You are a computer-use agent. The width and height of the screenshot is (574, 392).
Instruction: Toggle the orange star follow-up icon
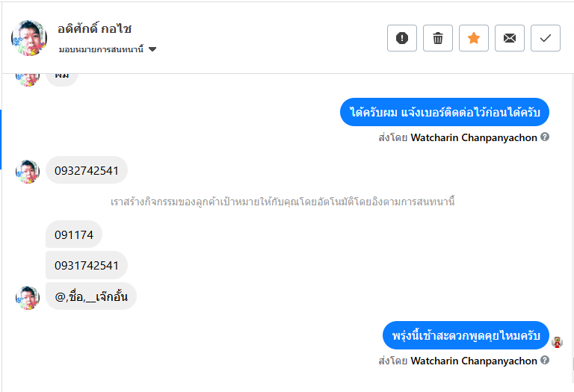click(474, 38)
